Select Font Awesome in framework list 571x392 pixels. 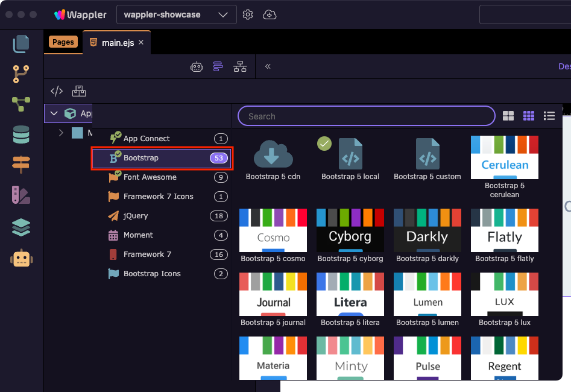click(150, 177)
